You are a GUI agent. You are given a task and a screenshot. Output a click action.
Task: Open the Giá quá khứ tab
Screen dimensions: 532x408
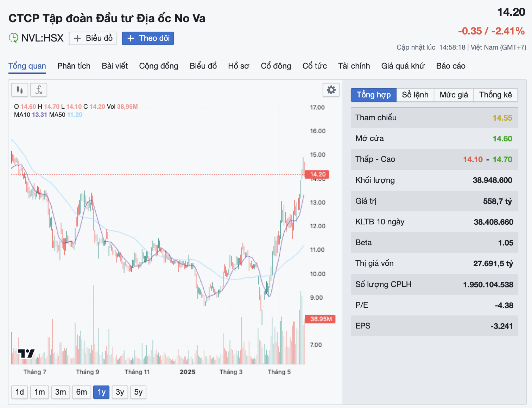(403, 66)
